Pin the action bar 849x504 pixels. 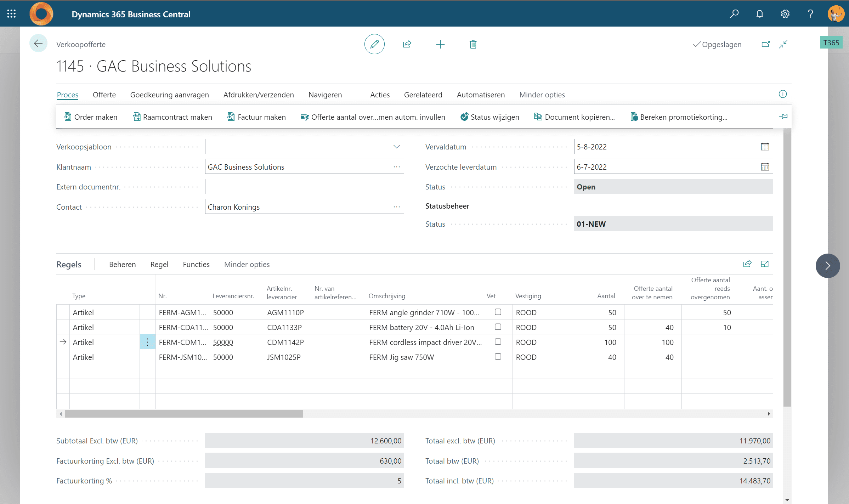pos(783,116)
